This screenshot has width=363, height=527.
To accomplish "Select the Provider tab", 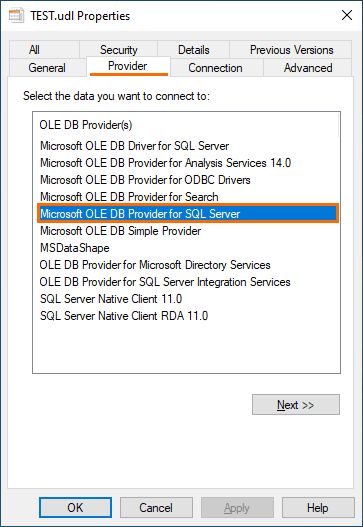I will coord(128,66).
